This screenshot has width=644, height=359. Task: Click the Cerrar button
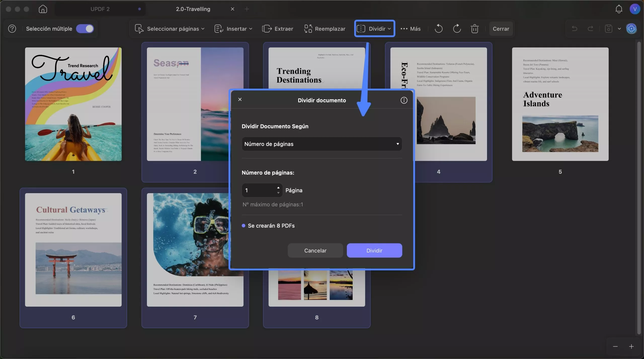point(501,29)
